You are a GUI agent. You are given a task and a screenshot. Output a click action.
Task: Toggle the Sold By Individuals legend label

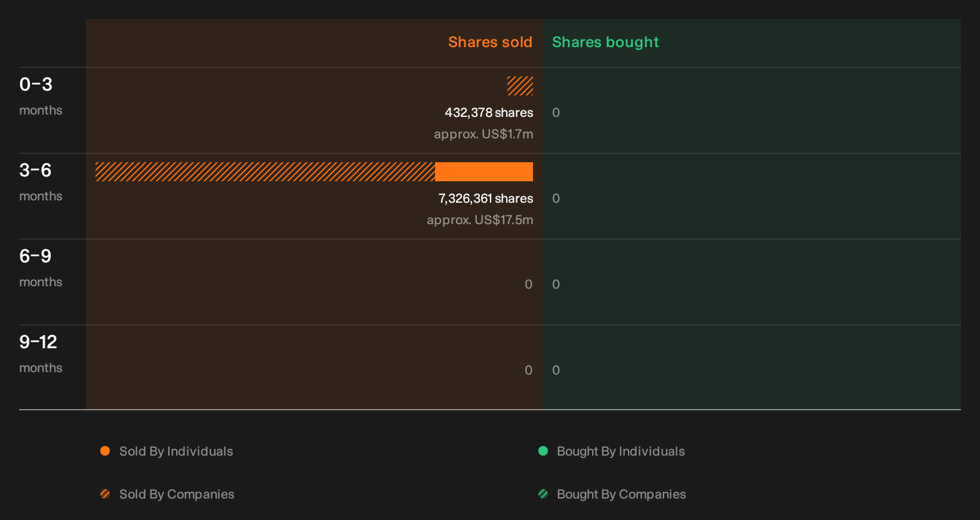click(176, 451)
